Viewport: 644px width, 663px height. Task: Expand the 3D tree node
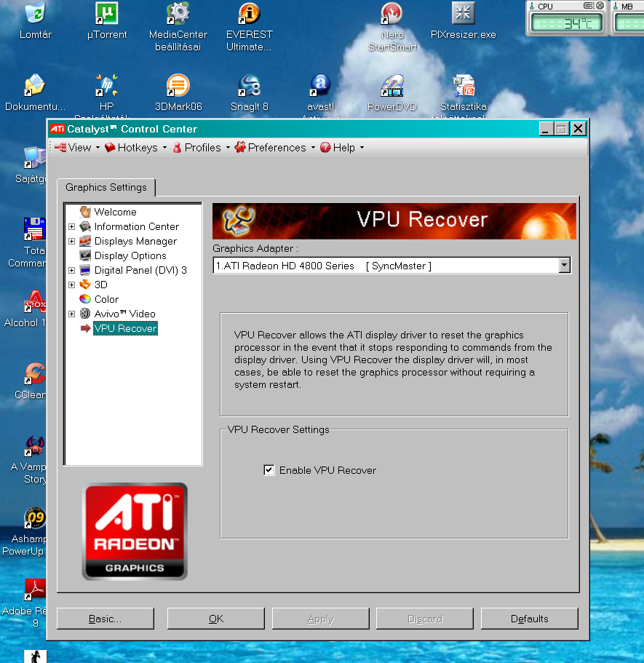coord(71,285)
